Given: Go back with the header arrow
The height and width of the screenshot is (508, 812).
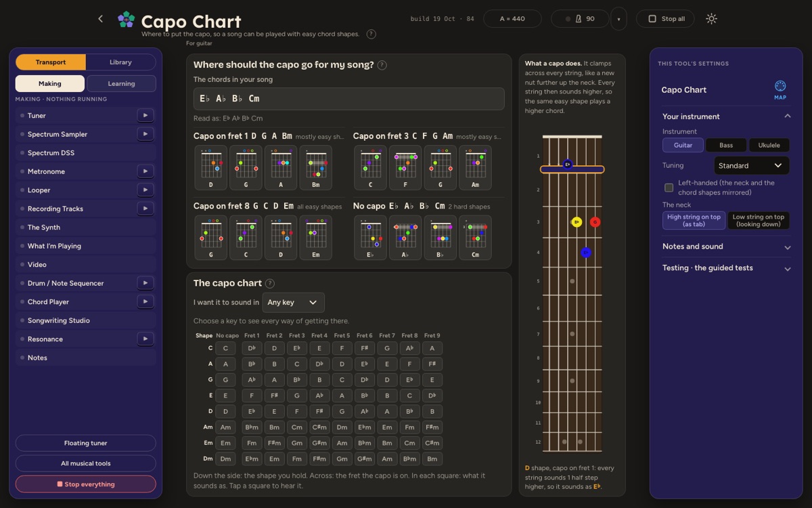Looking at the screenshot, I should click(x=101, y=19).
